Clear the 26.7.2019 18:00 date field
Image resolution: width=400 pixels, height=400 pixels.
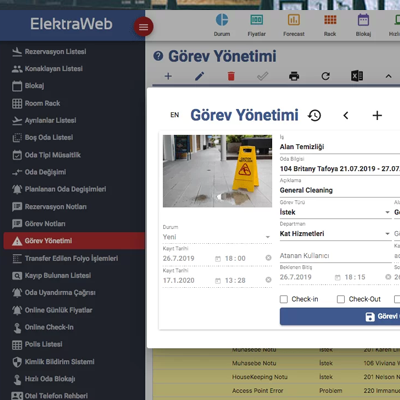coord(268,258)
